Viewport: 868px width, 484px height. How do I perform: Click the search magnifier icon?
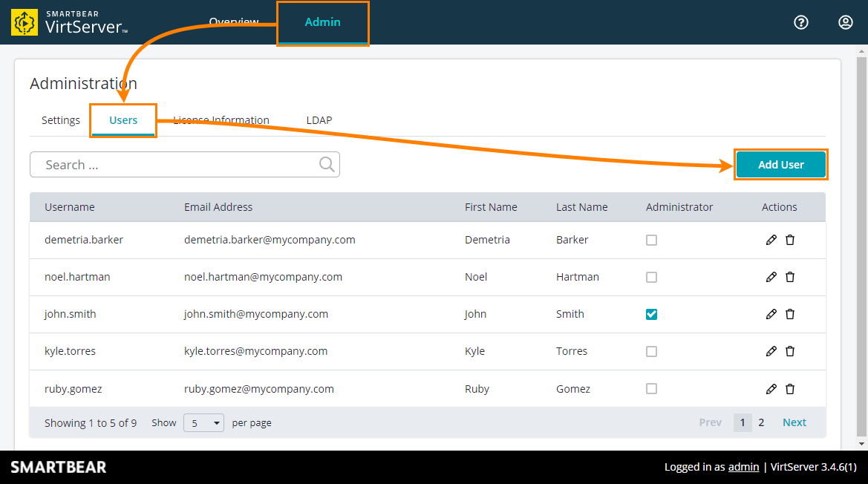click(327, 164)
